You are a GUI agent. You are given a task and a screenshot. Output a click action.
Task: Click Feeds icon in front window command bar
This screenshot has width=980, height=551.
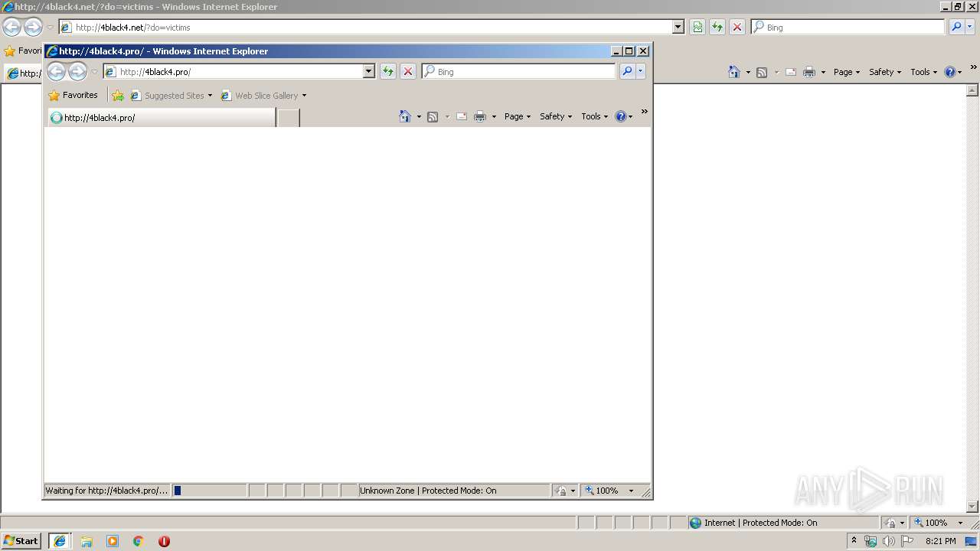point(433,116)
